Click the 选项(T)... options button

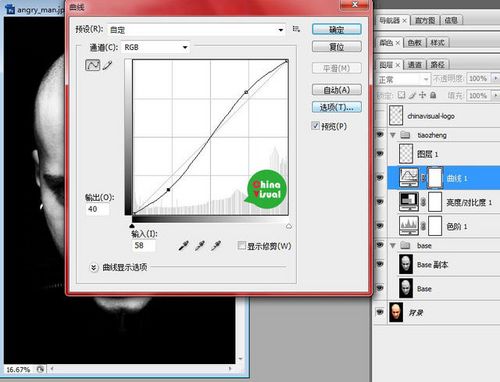click(337, 107)
